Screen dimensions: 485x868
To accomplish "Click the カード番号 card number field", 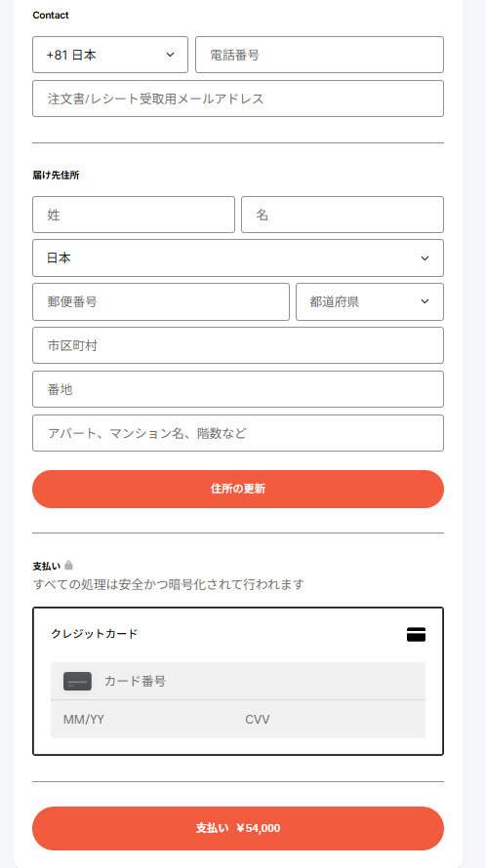I will pos(238,681).
